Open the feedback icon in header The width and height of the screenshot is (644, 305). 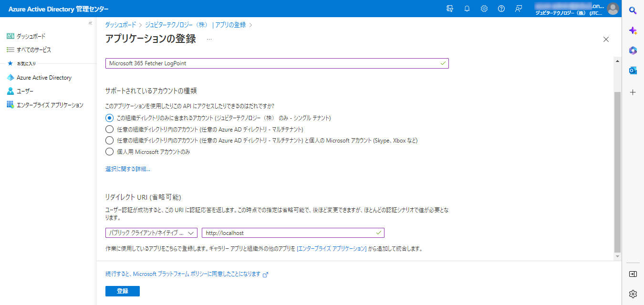[519, 9]
